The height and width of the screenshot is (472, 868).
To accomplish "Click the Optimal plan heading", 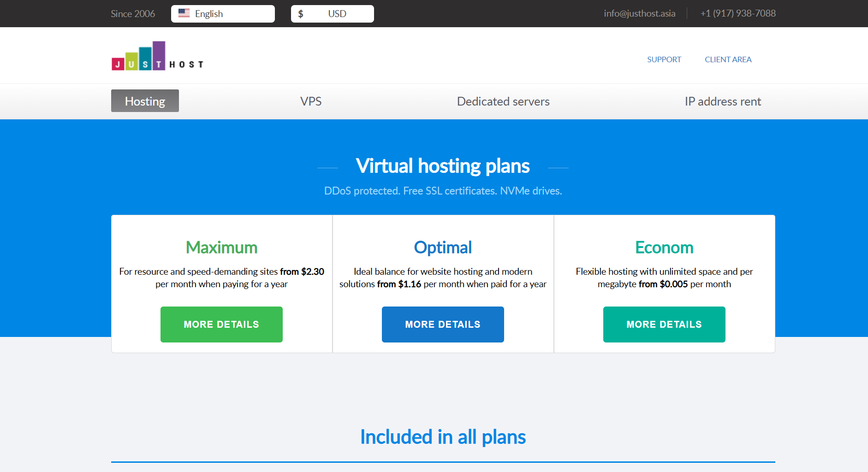I will pos(443,248).
